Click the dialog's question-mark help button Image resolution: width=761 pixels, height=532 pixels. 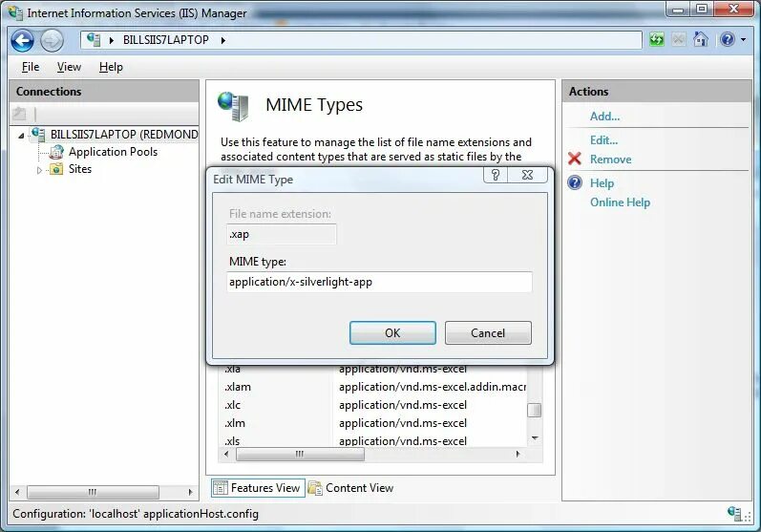pyautogui.click(x=496, y=175)
